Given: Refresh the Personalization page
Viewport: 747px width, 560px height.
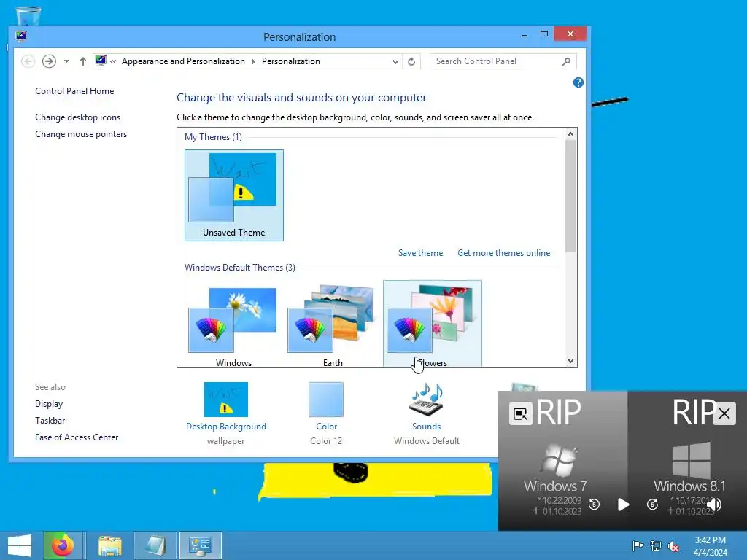Looking at the screenshot, I should click(x=411, y=61).
